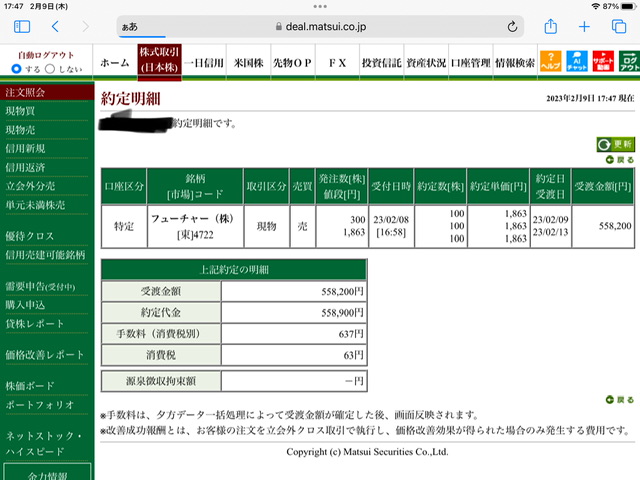This screenshot has width=640, height=480.
Task: Go back with the browser back arrow
Action: click(x=56, y=27)
